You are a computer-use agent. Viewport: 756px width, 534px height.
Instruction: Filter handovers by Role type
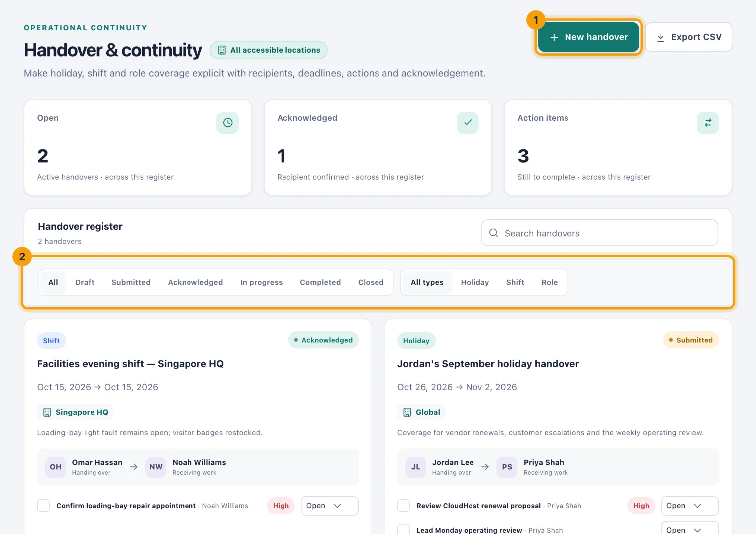[550, 282]
